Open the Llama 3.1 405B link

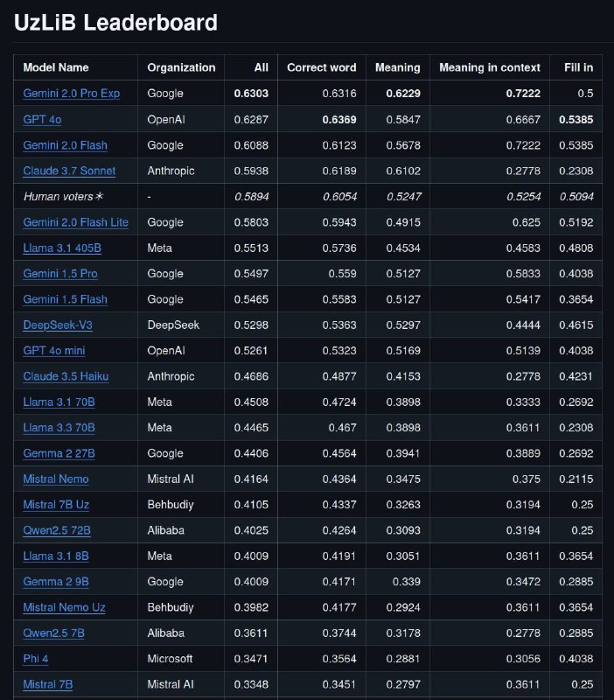[x=62, y=248]
